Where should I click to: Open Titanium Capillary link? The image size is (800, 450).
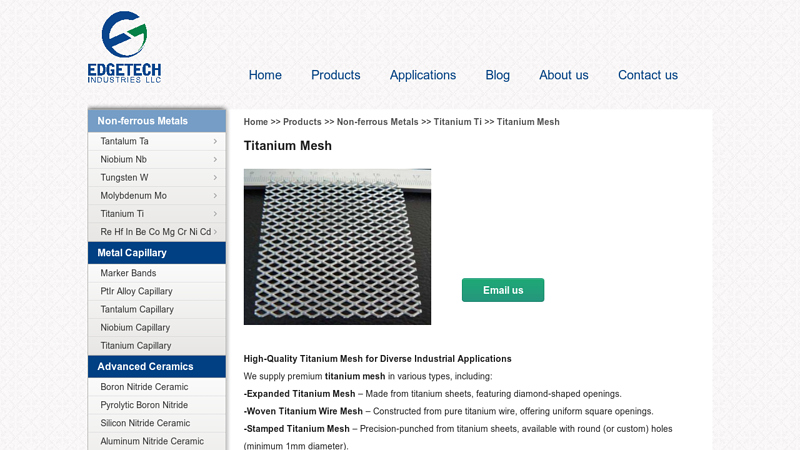[136, 346]
